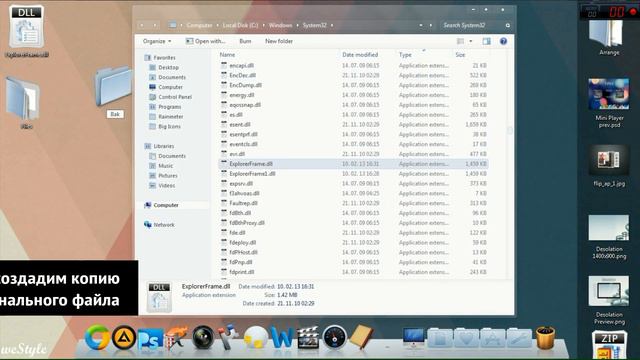The height and width of the screenshot is (360, 640).
Task: Open the white ball dock icon
Action: pyautogui.click(x=256, y=338)
